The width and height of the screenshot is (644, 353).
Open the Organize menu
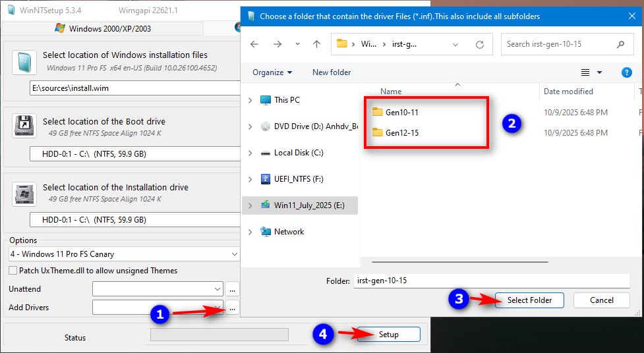[272, 72]
